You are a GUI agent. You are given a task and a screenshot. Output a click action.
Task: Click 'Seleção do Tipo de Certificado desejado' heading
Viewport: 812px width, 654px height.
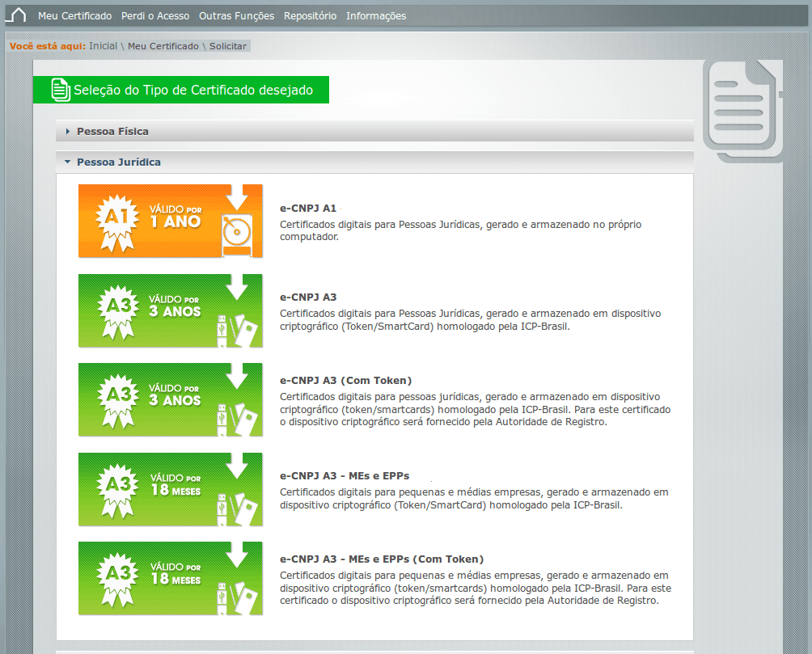tap(193, 90)
